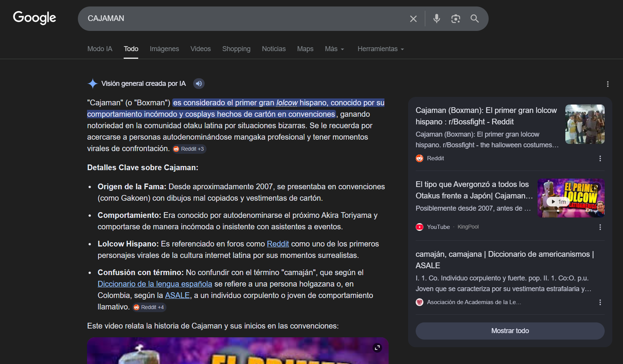Select the Todo tab
This screenshot has width=623, height=364.
coord(131,49)
